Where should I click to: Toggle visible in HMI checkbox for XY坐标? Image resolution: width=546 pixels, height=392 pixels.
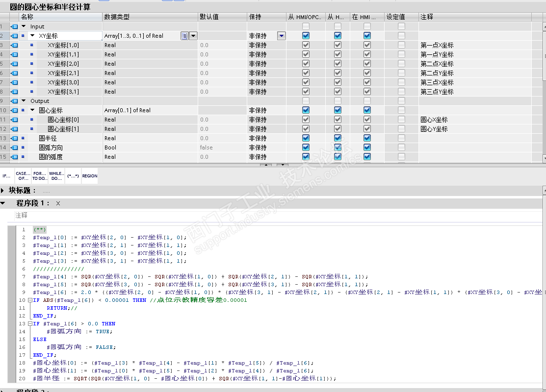[367, 35]
